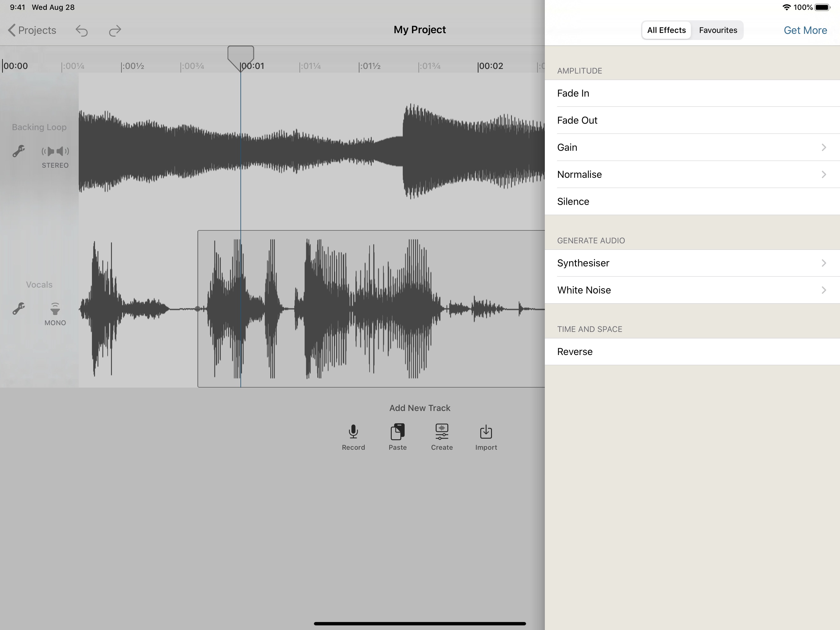Switch to the Favourites tab
This screenshot has height=630, width=840.
coord(718,30)
